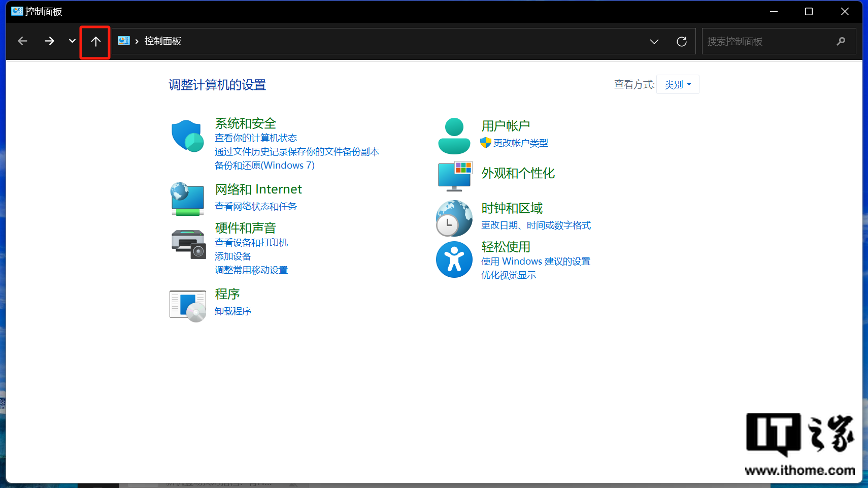Click the 用户帐户 person icon
This screenshot has width=868, height=488.
point(454,136)
